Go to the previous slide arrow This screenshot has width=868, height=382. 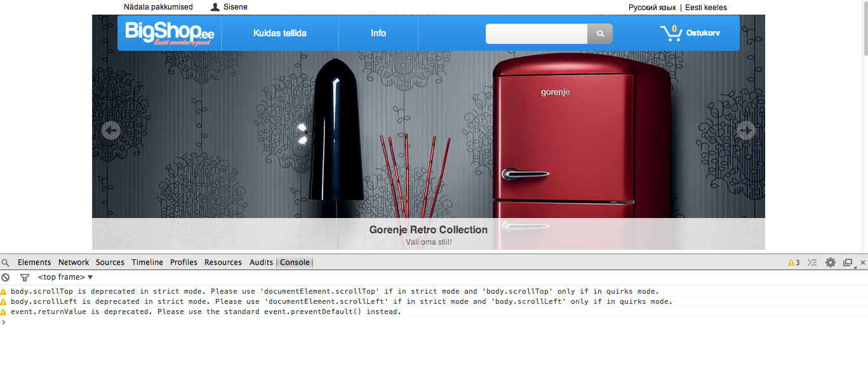[111, 130]
